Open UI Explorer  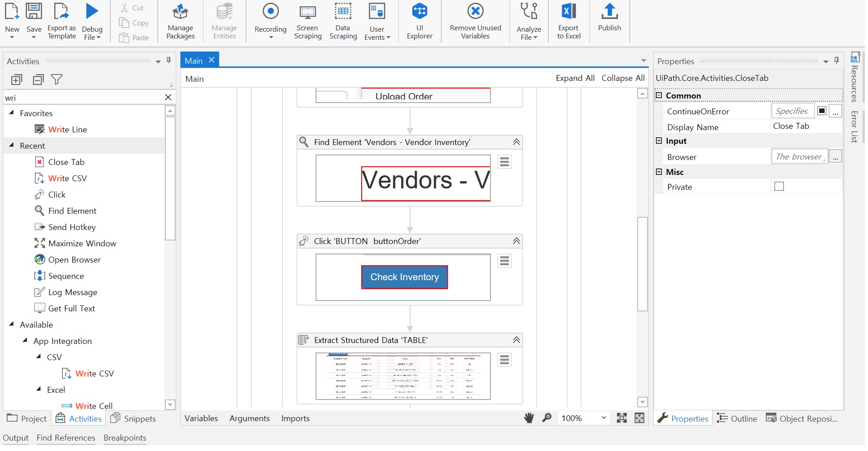coord(420,20)
